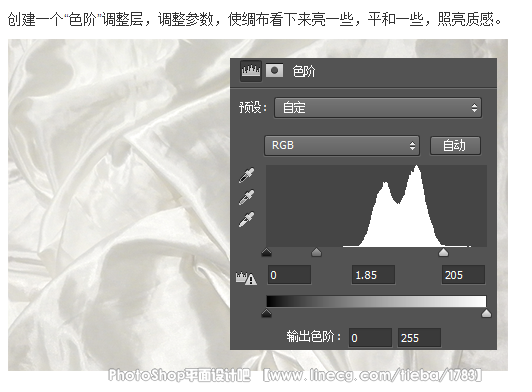This screenshot has height=392, width=532.
Task: Click the 输出色阶 label
Action: pos(314,336)
